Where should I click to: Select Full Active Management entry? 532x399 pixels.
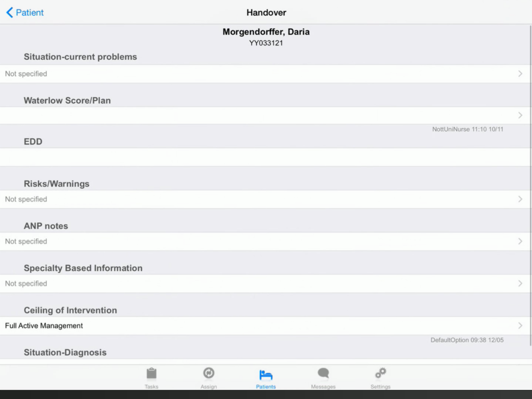[44, 326]
